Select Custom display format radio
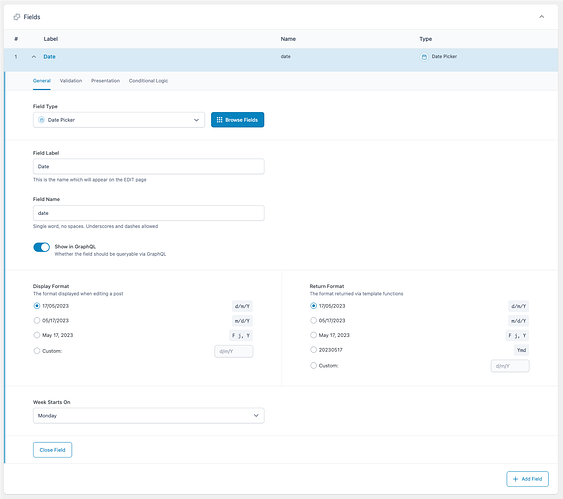Screen dimensions: 563x499 tap(37, 351)
